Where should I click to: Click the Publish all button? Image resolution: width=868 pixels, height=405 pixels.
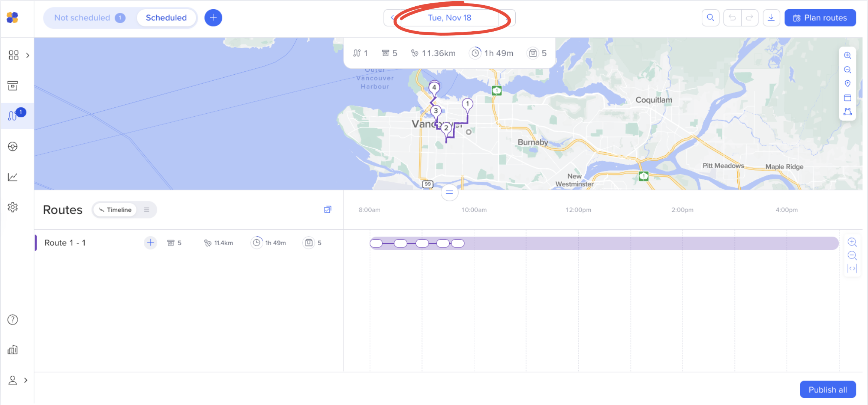pos(828,389)
